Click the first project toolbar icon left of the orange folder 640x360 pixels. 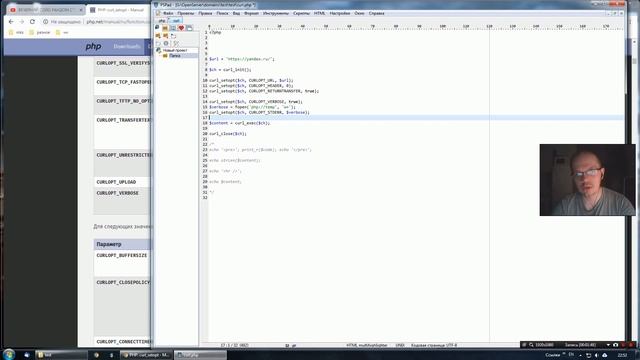(x=157, y=28)
